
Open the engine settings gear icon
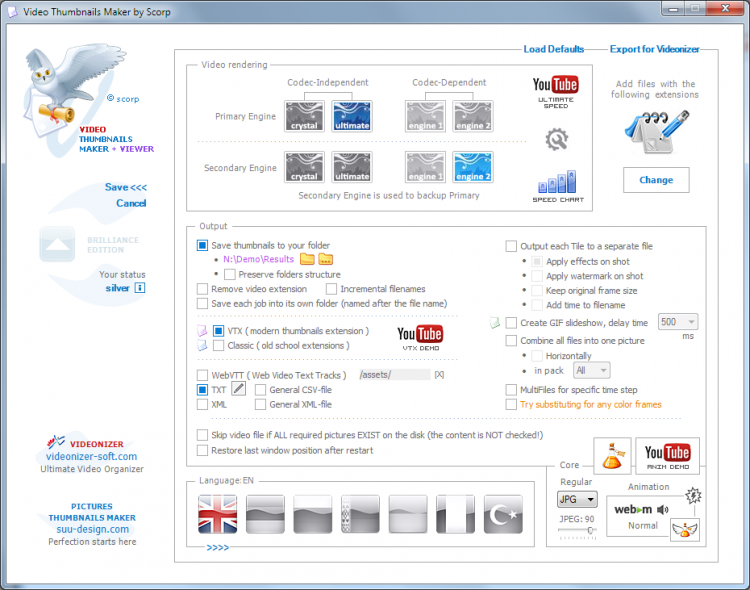point(557,139)
